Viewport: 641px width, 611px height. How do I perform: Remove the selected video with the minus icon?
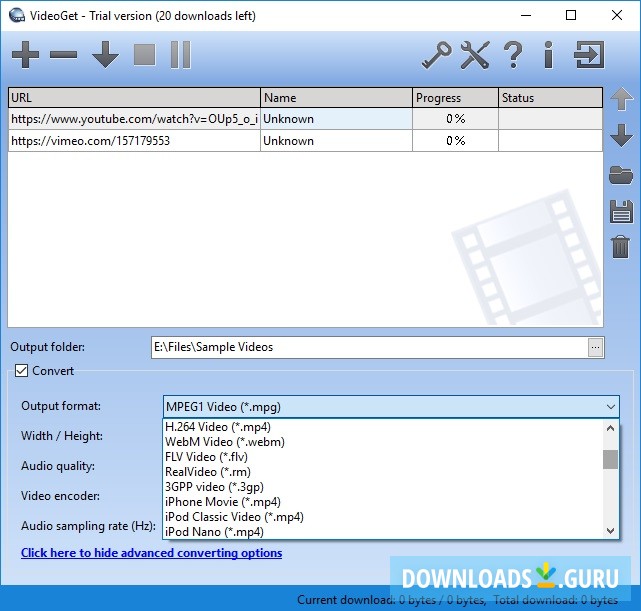(63, 54)
